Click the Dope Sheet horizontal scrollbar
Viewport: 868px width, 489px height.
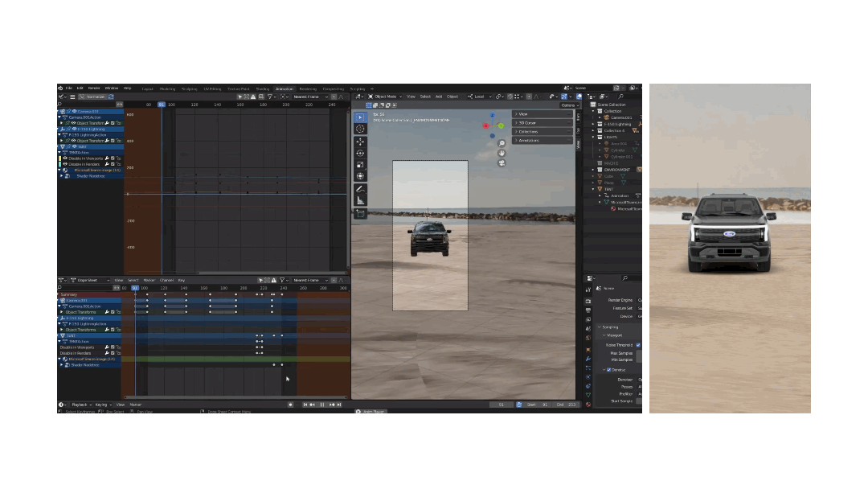pyautogui.click(x=235, y=397)
